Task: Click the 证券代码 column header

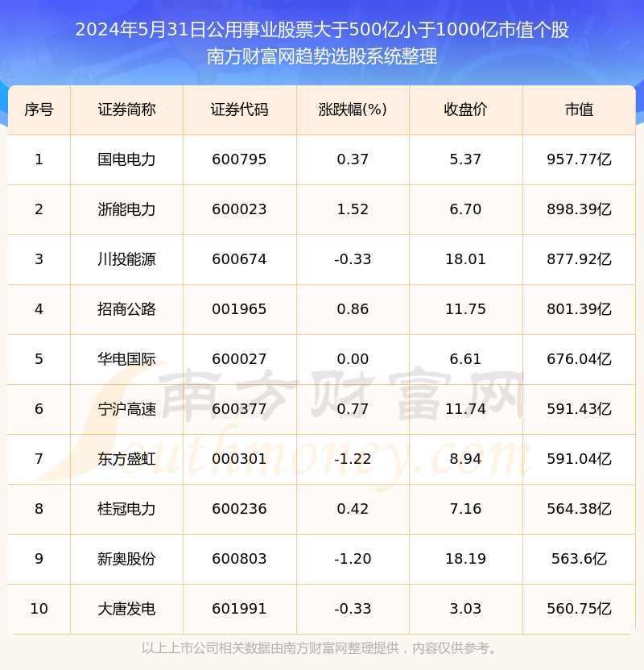Action: 240,110
